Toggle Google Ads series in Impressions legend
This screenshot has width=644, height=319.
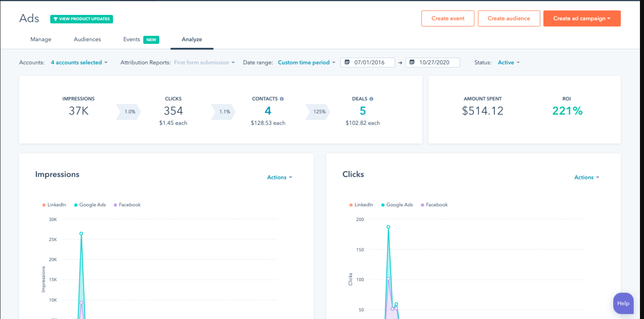coord(90,205)
